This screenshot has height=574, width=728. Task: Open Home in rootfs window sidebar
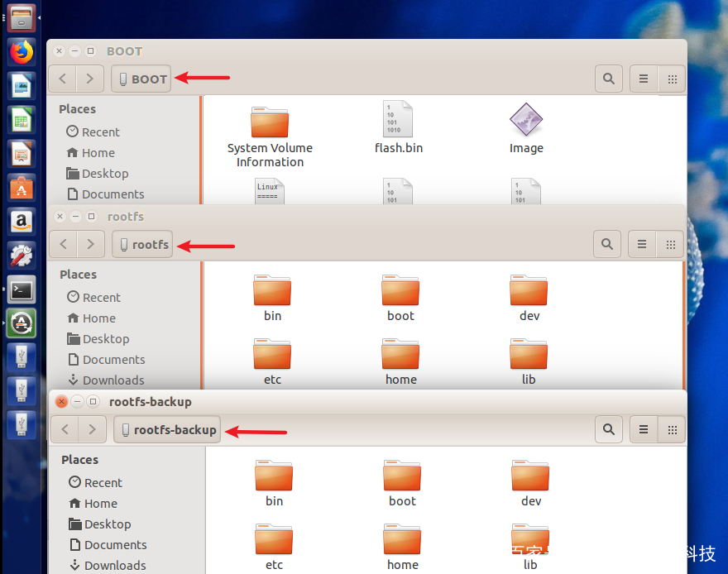click(x=92, y=318)
